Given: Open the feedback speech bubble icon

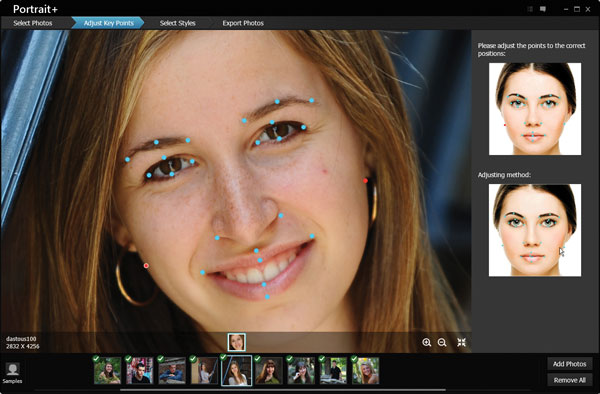Looking at the screenshot, I should [x=543, y=9].
